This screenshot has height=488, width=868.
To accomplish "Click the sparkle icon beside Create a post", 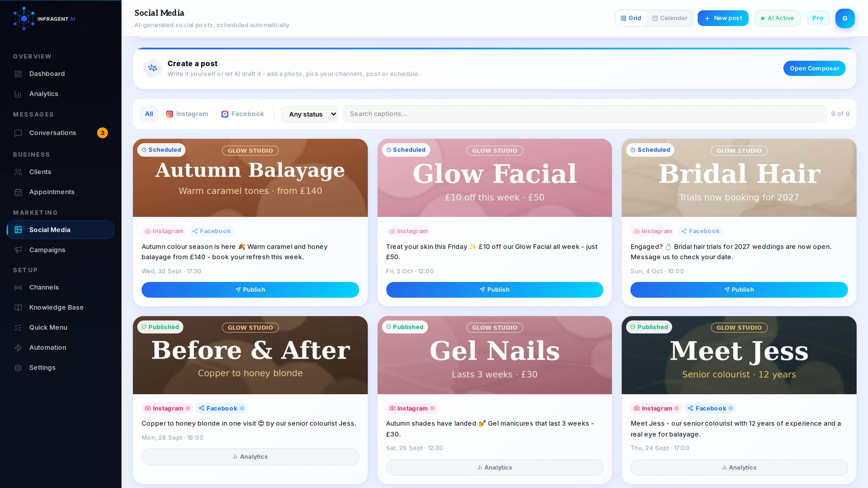I will [153, 68].
